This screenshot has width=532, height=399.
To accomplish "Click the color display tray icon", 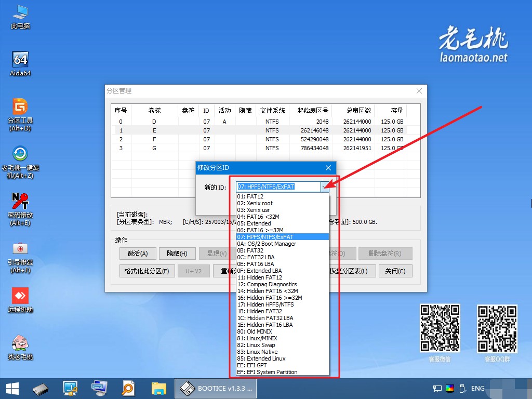I will [x=450, y=389].
